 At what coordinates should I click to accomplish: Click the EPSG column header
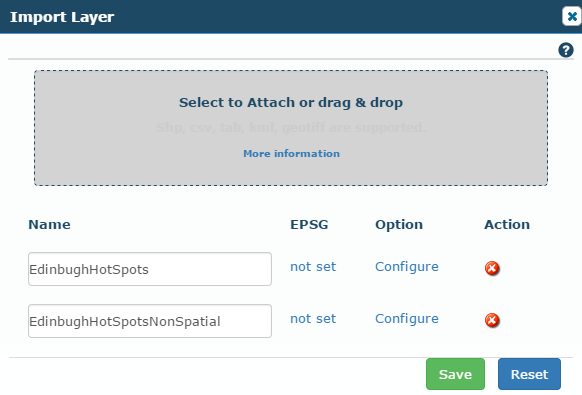309,225
